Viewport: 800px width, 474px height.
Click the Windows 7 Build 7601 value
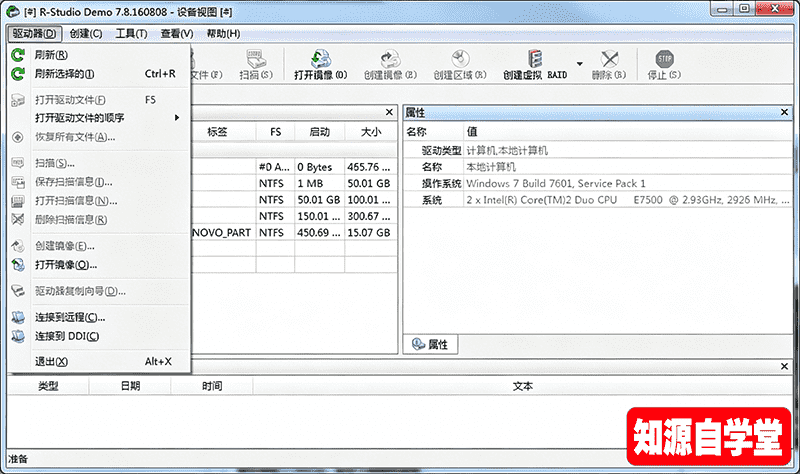click(x=556, y=184)
